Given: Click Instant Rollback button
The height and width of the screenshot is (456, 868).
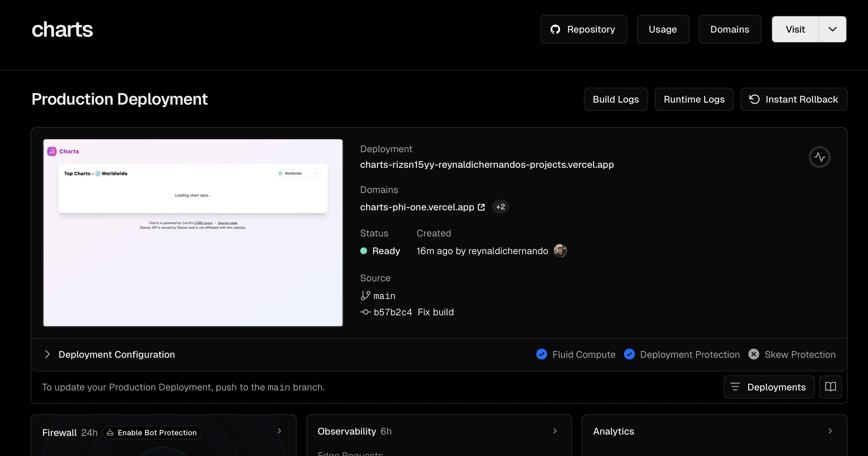Looking at the screenshot, I should (794, 99).
